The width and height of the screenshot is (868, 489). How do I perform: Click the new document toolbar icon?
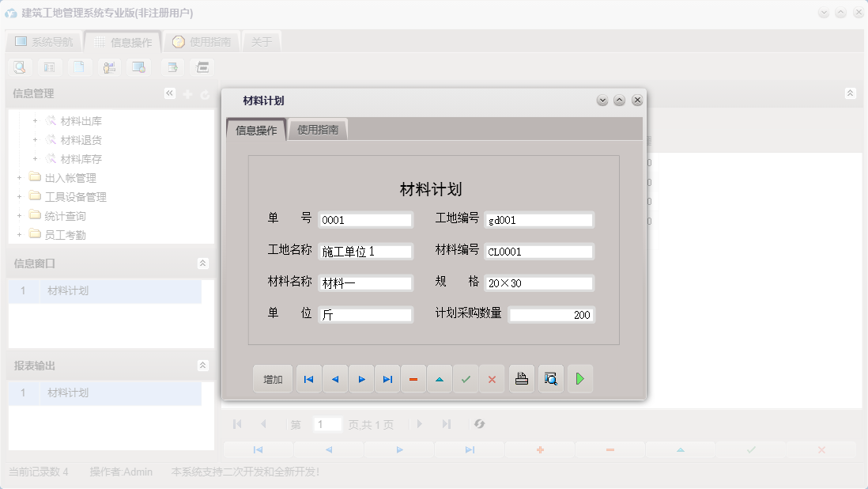[79, 66]
